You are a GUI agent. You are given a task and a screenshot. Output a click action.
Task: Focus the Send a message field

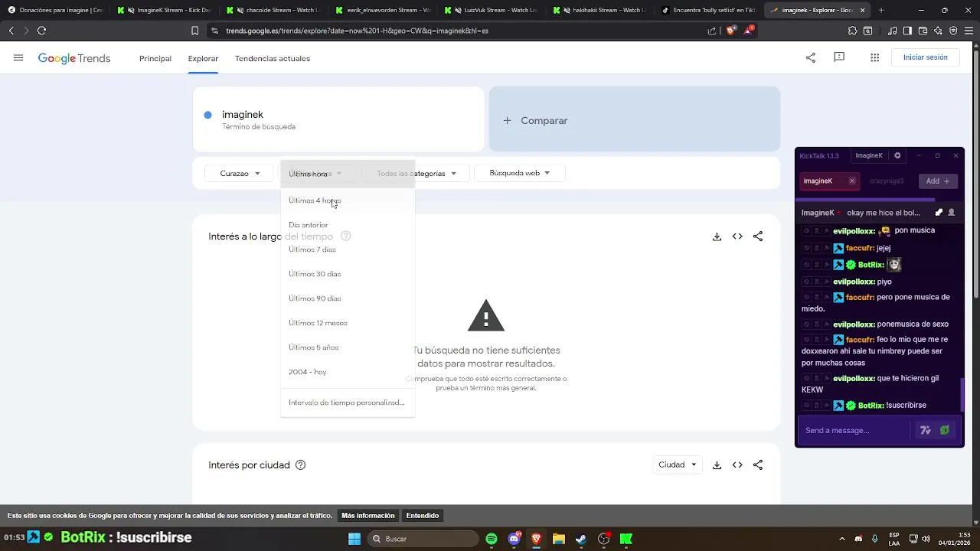point(856,430)
